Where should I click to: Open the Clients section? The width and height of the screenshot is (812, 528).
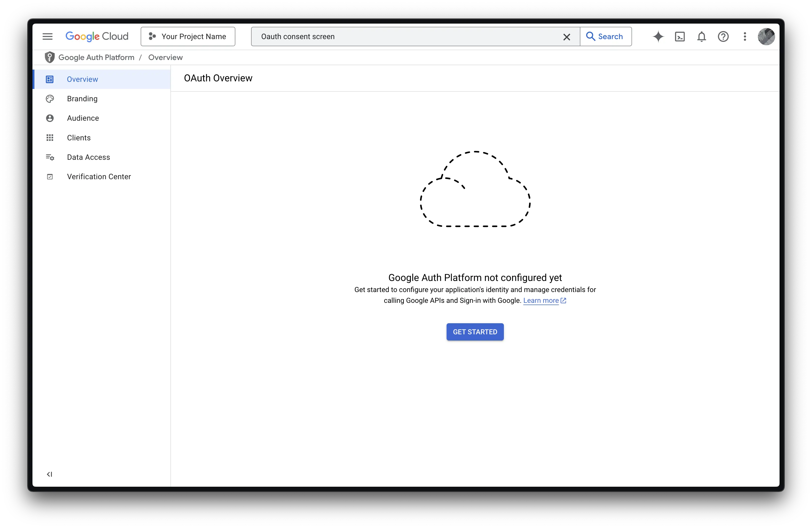[102, 138]
